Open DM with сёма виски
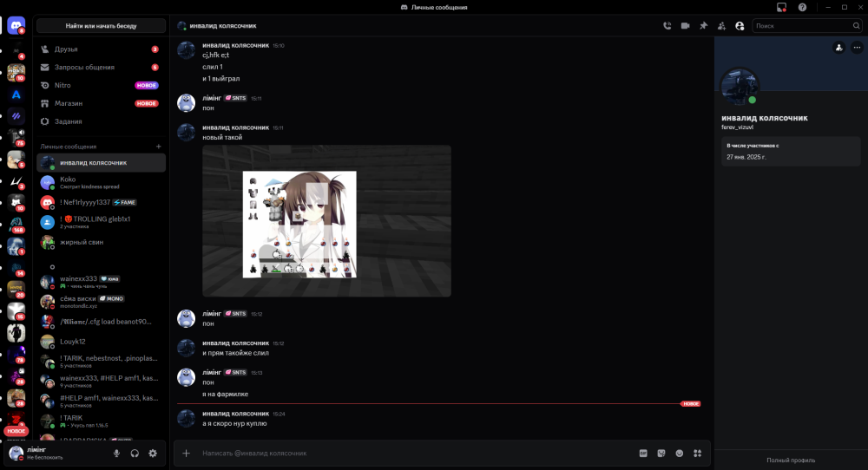 click(x=101, y=302)
